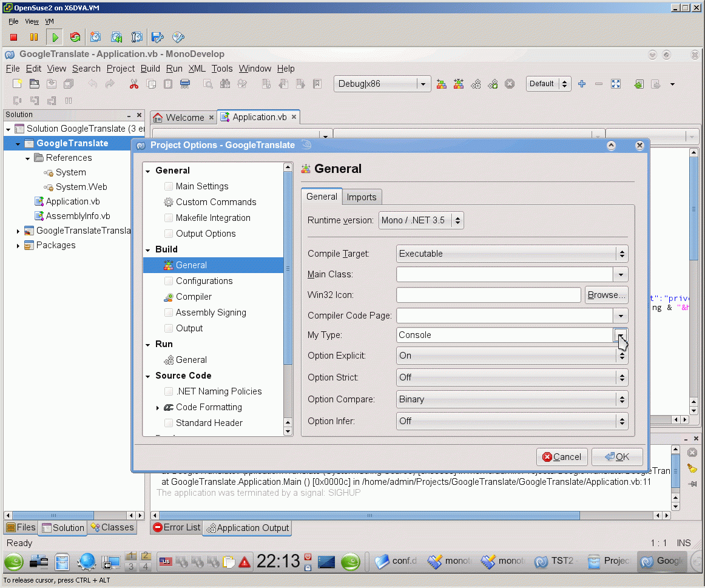
Task: Click the red warning triangle tray icon
Action: 245,562
